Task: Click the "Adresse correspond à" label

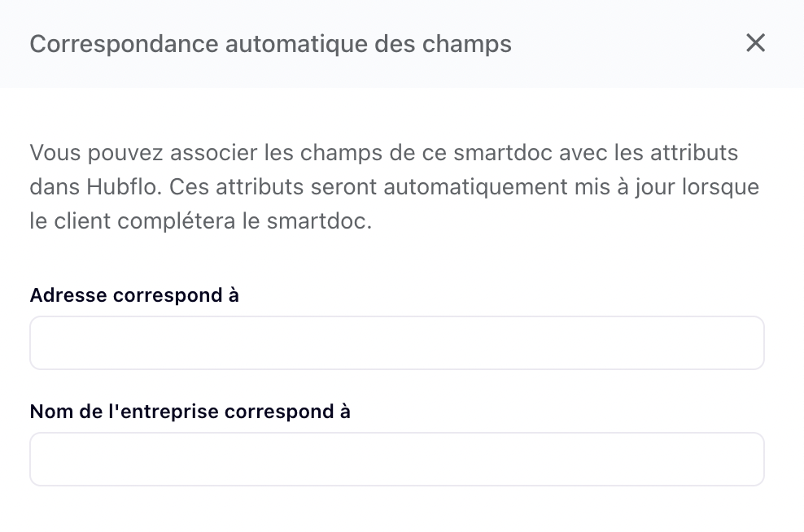Action: [134, 295]
